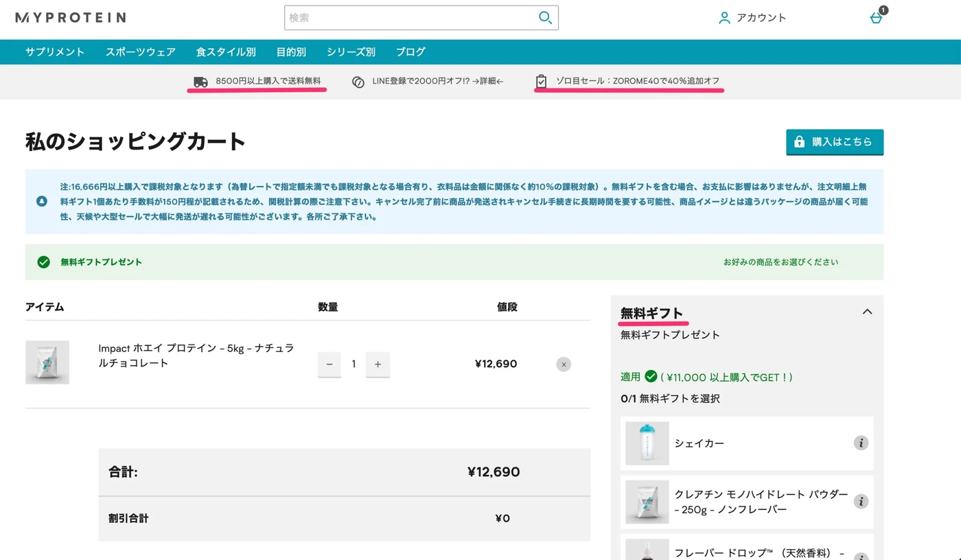
Task: Open the shopping basket icon
Action: pyautogui.click(x=877, y=18)
